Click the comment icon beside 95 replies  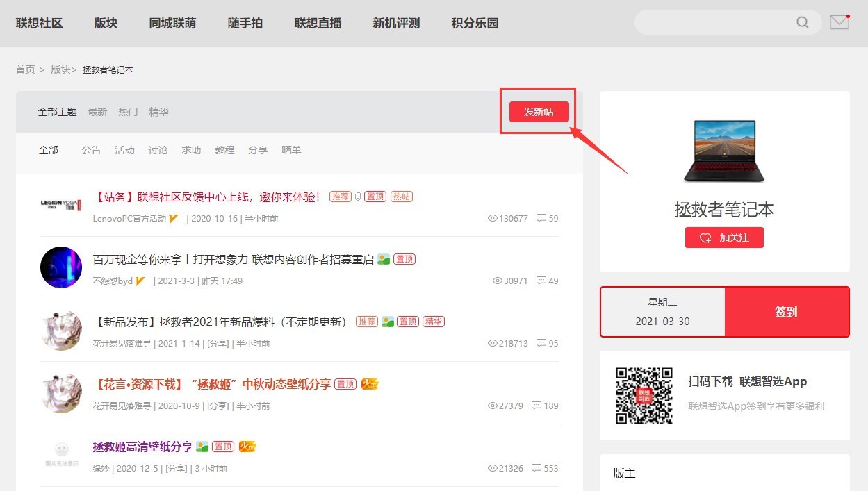(540, 343)
